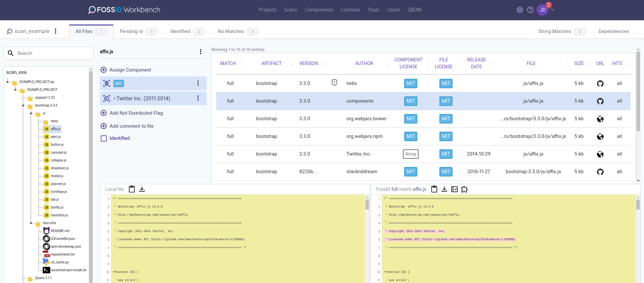Open the Licenses menu
The width and height of the screenshot is (644, 283).
[x=350, y=10]
